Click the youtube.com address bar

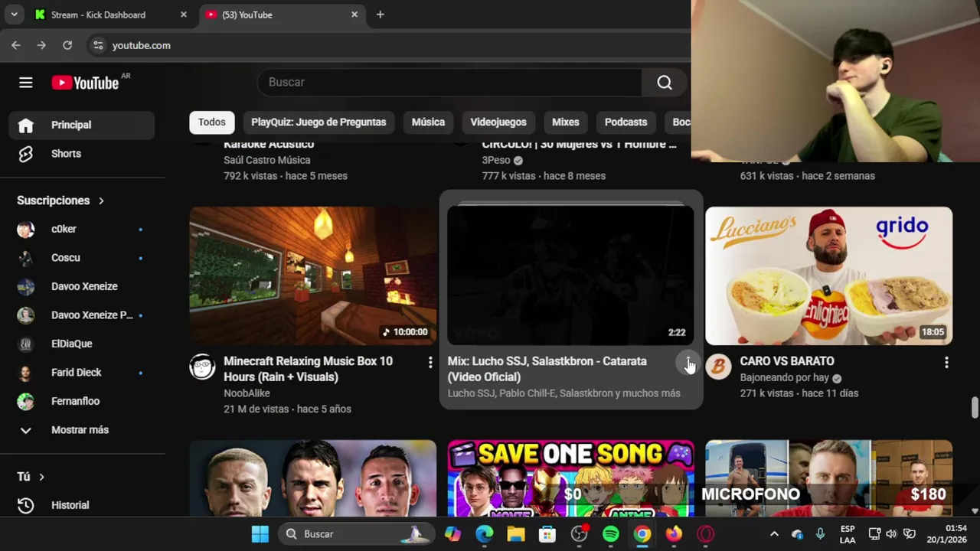(141, 46)
